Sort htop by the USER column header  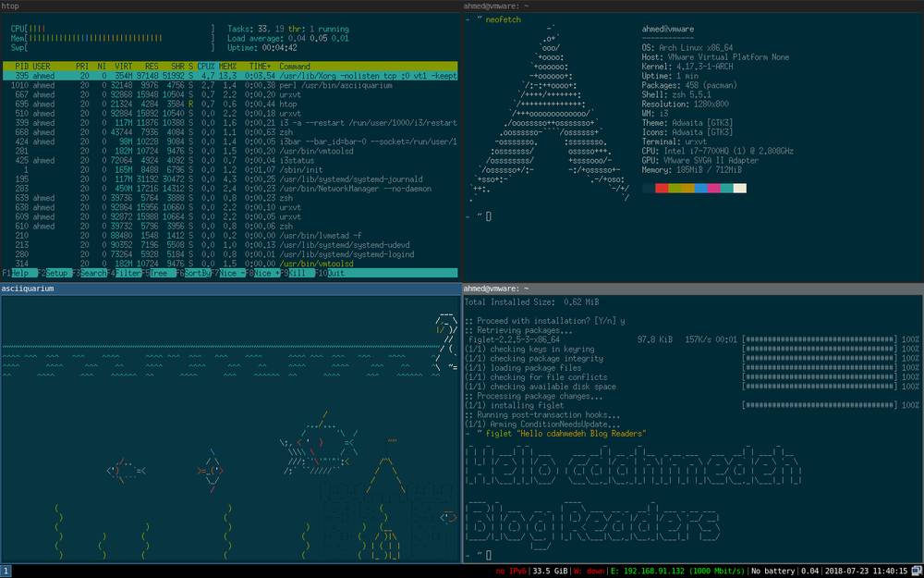(42, 67)
